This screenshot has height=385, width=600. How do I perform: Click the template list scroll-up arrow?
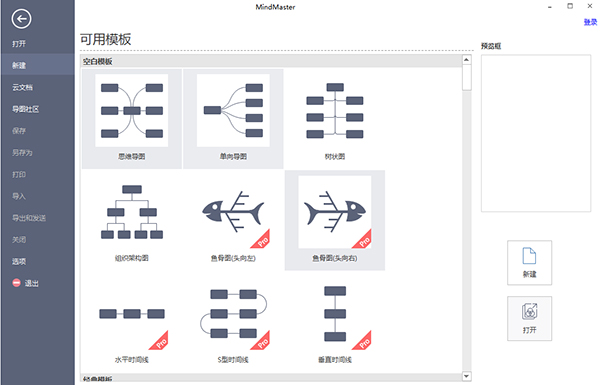tap(466, 60)
